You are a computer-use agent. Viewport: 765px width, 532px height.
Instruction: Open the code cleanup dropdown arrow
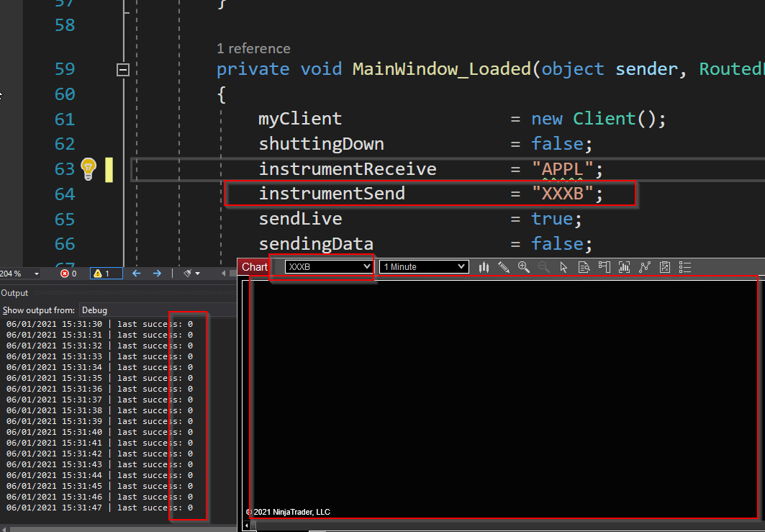(198, 274)
